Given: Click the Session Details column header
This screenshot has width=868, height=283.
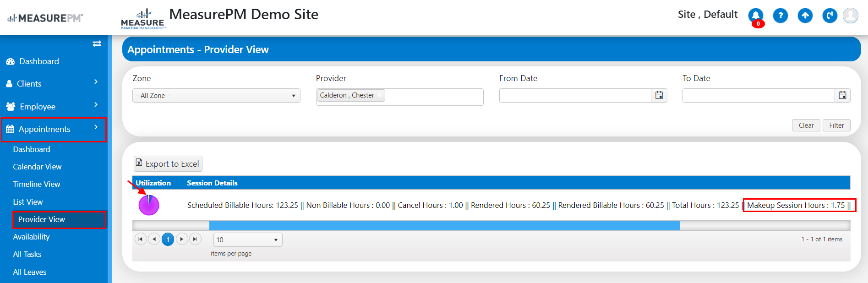Looking at the screenshot, I should tap(517, 183).
